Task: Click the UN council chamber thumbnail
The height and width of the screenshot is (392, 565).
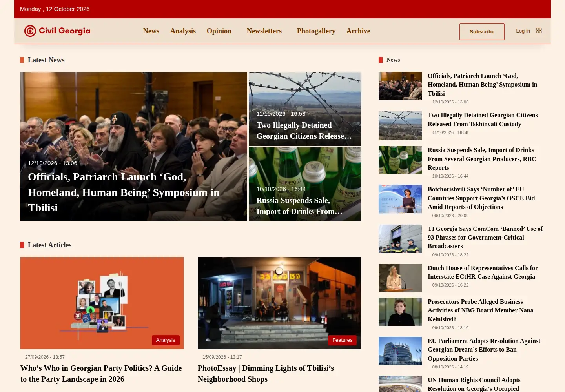Action: [x=400, y=384]
